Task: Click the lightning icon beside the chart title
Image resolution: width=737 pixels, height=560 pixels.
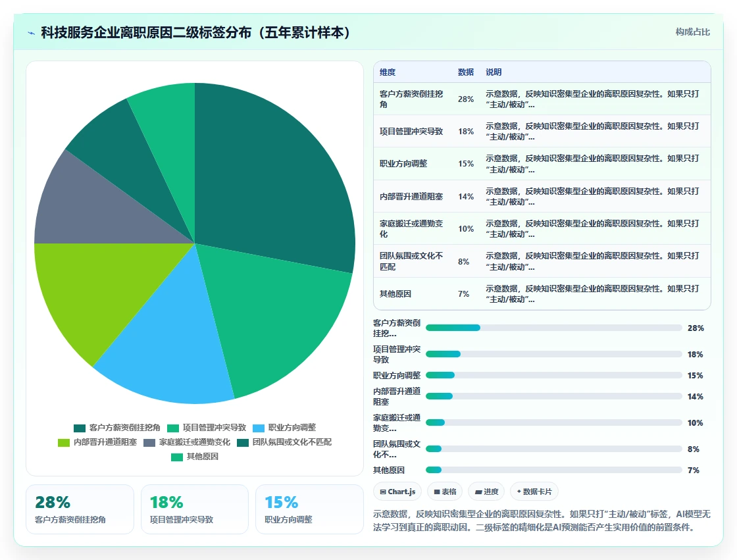Action: coord(32,33)
